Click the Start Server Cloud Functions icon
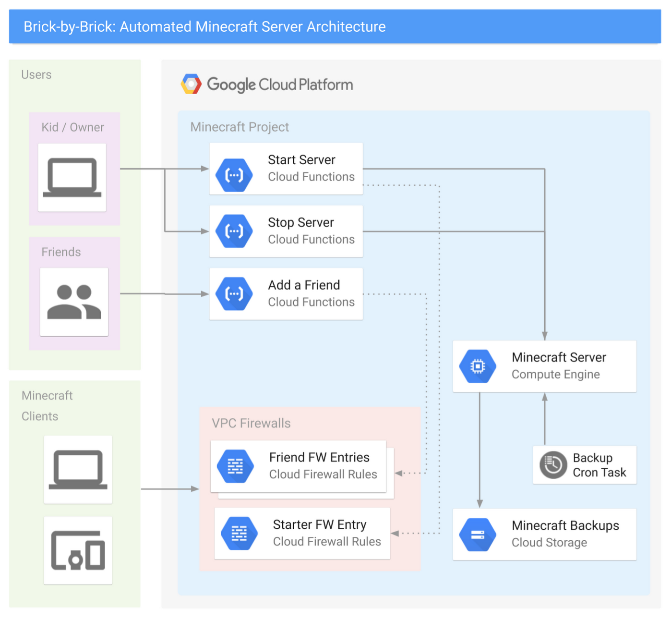672x620 pixels. click(234, 175)
